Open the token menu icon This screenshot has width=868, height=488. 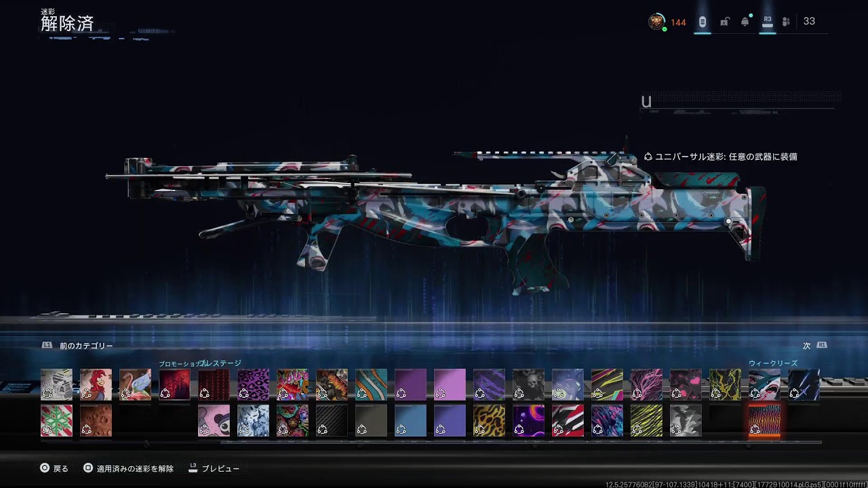point(703,22)
